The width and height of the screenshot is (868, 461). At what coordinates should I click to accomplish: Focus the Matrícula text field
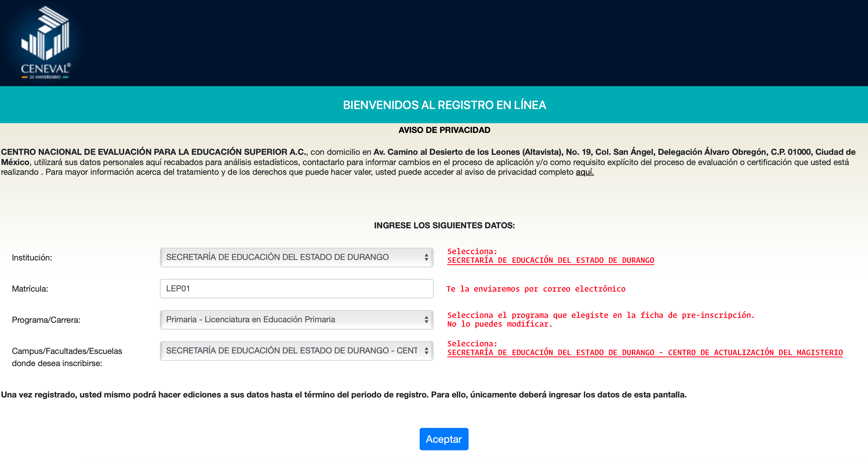(296, 288)
